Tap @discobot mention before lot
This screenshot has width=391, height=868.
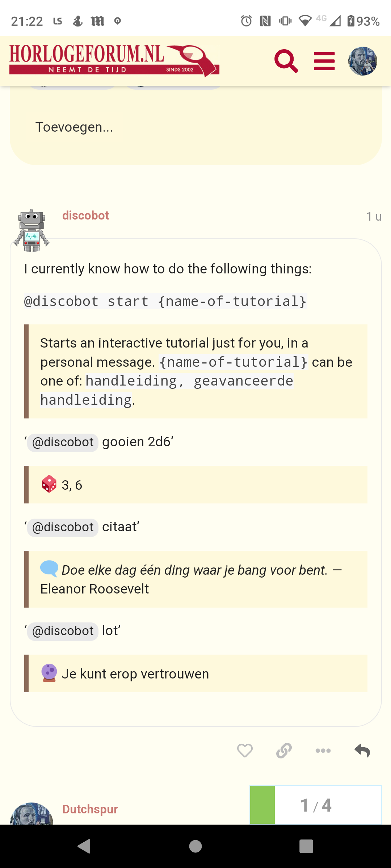(x=63, y=631)
